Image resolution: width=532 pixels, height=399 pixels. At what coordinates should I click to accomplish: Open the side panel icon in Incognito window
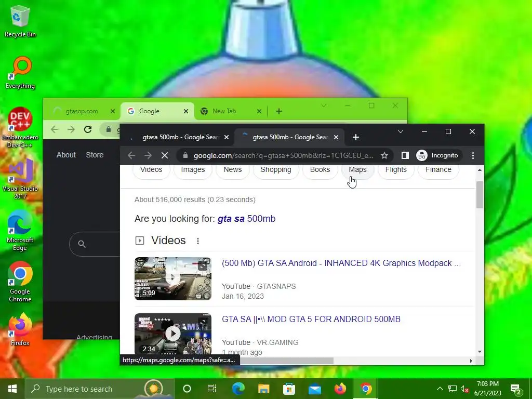pos(405,155)
